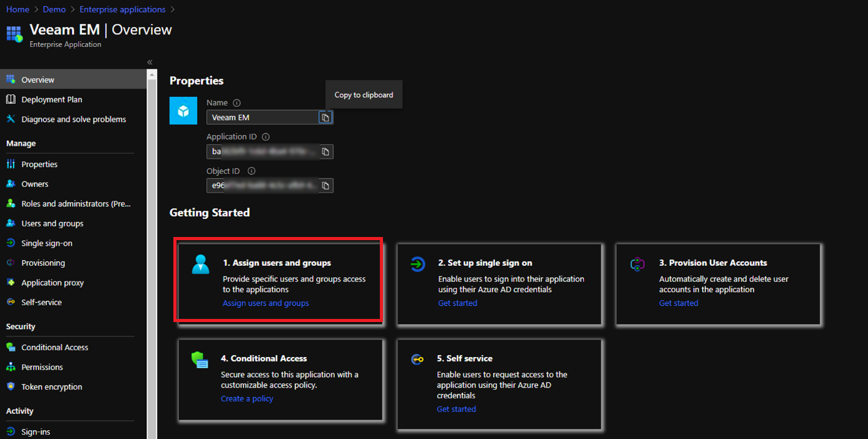The height and width of the screenshot is (439, 868).
Task: Click the Users and groups sidebar icon
Action: 11,223
